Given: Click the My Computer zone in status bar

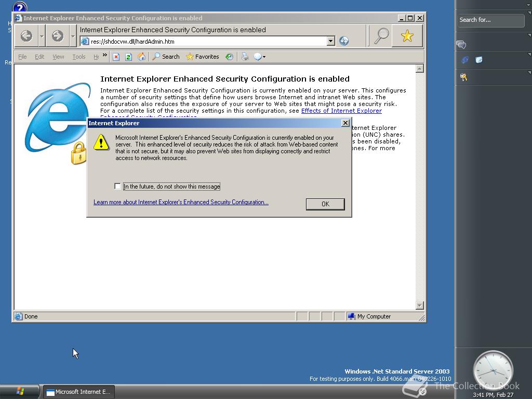Looking at the screenshot, I should 369,316.
